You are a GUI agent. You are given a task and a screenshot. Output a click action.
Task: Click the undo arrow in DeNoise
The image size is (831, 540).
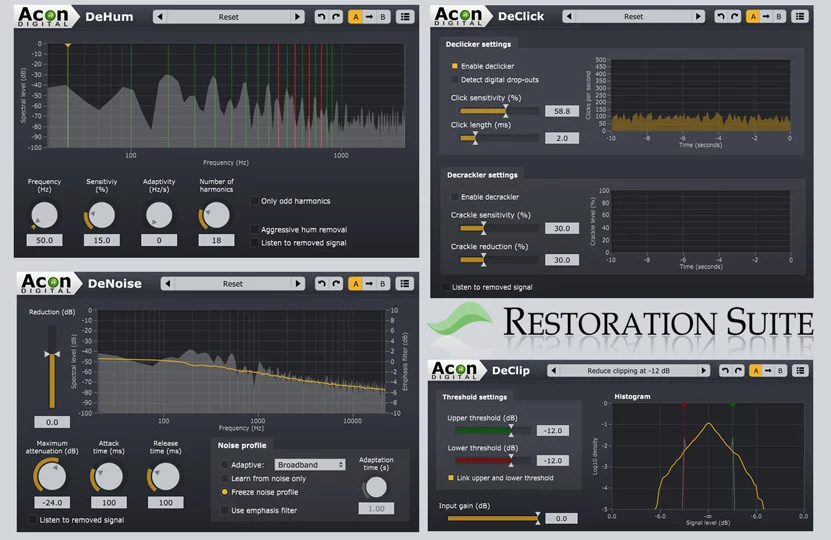[x=322, y=284]
